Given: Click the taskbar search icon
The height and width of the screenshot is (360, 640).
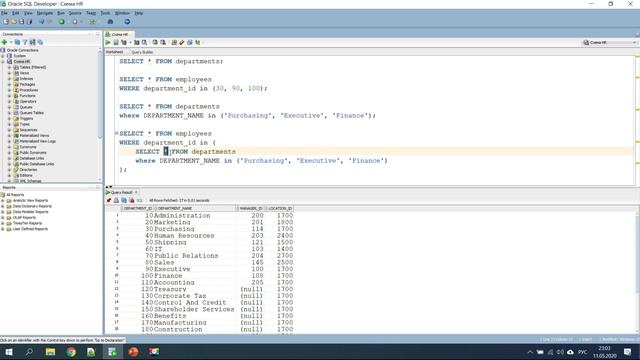Looking at the screenshot, I should 29,352.
